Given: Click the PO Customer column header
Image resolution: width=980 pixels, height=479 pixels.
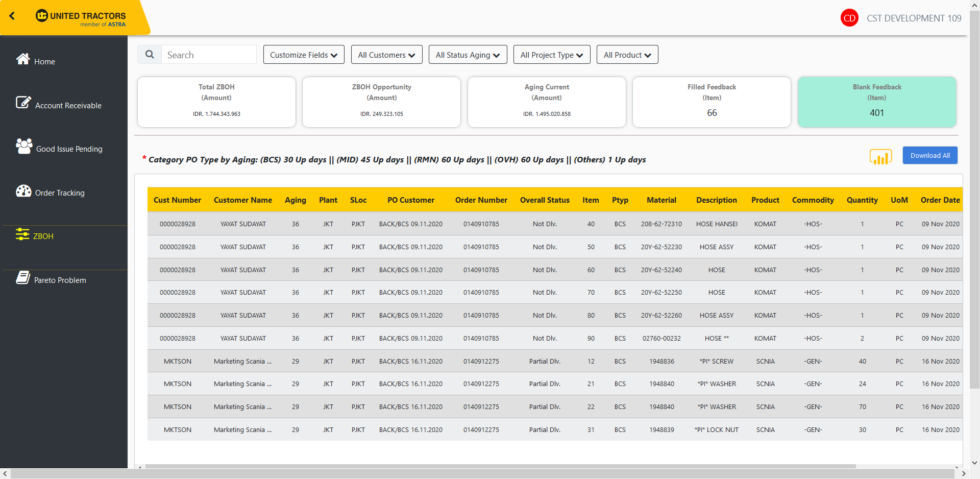Looking at the screenshot, I should (x=411, y=200).
